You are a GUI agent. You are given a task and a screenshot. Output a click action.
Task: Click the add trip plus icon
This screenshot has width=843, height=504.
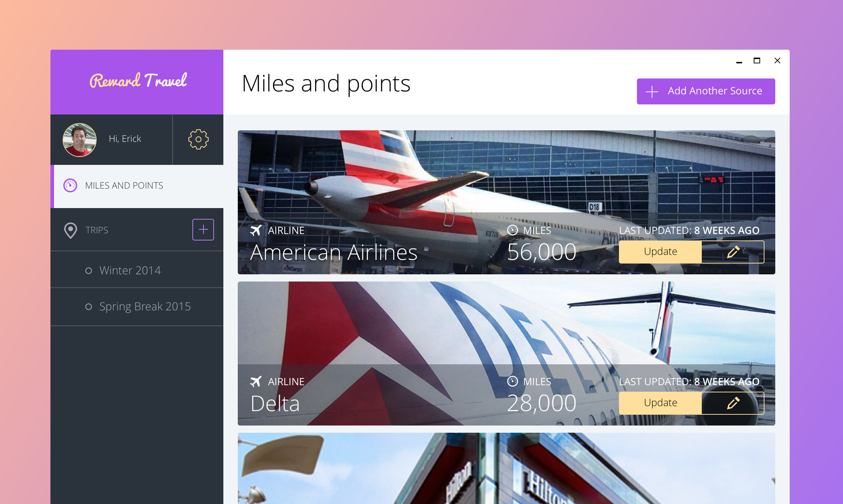(203, 230)
